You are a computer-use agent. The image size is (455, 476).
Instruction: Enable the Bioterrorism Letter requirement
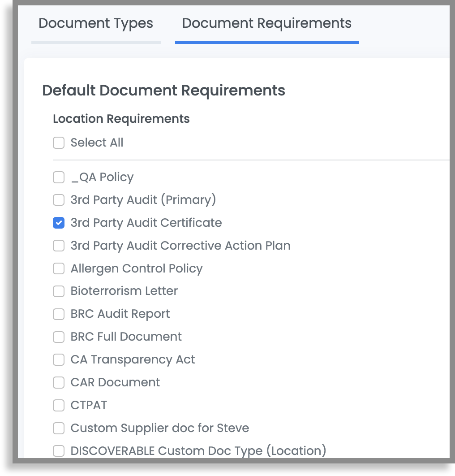click(58, 291)
